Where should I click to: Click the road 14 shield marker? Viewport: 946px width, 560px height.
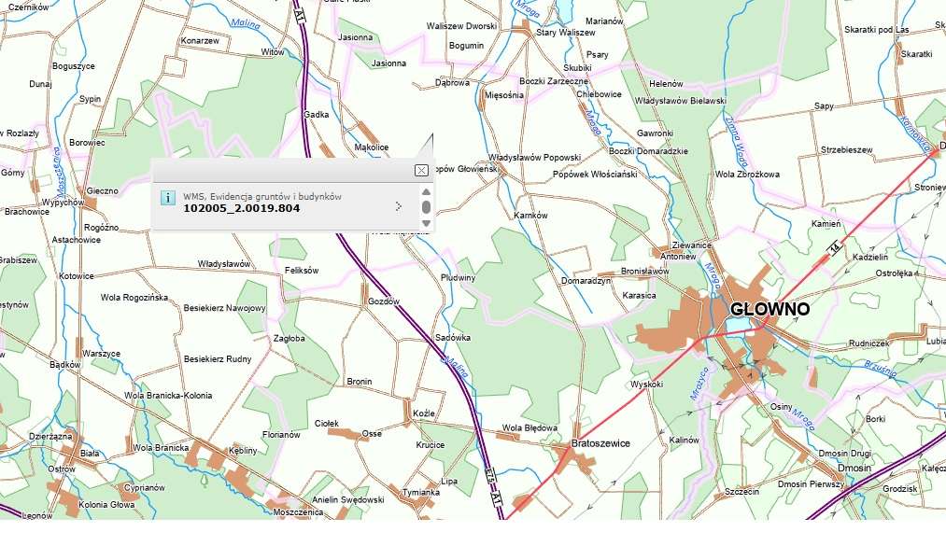click(834, 247)
